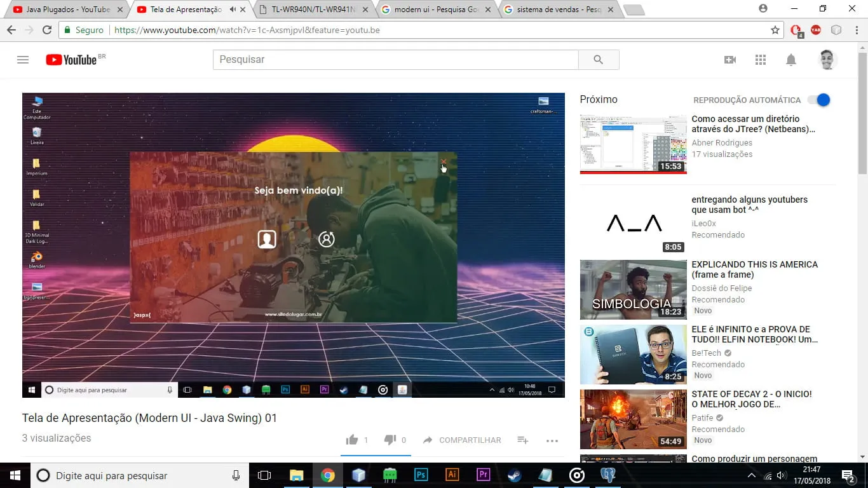Like the video with thumbs up
Screen dimensions: 868x488
pyautogui.click(x=352, y=440)
